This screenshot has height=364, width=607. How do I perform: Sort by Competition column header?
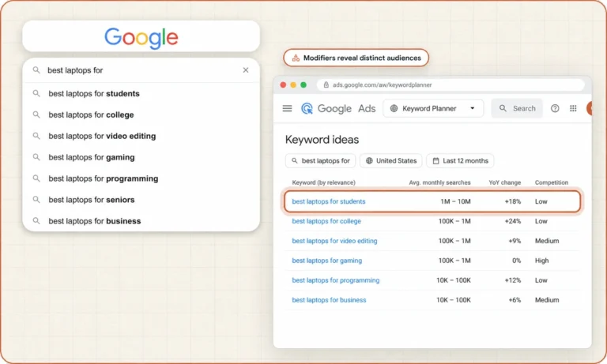pos(552,182)
